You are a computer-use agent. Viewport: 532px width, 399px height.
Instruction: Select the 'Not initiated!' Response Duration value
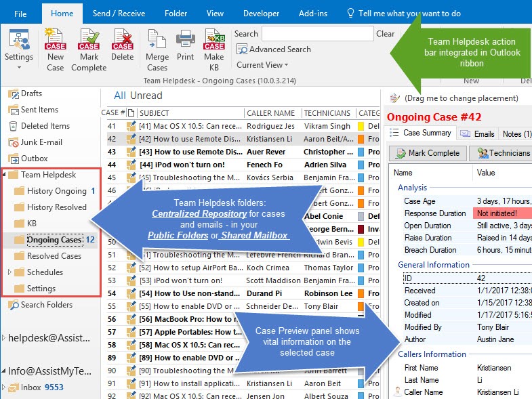[502, 213]
